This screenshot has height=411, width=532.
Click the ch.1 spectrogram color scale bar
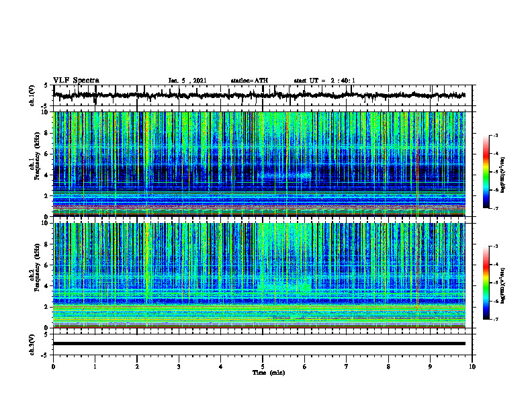tap(486, 172)
